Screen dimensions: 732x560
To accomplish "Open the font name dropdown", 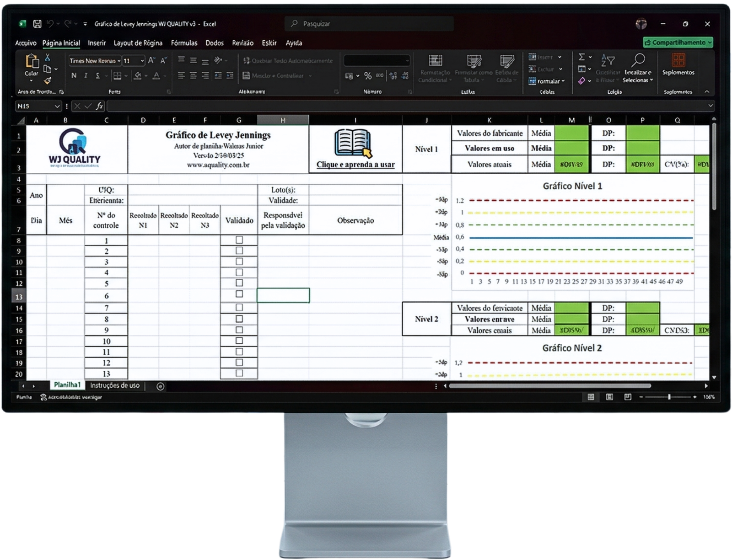I will click(x=119, y=61).
